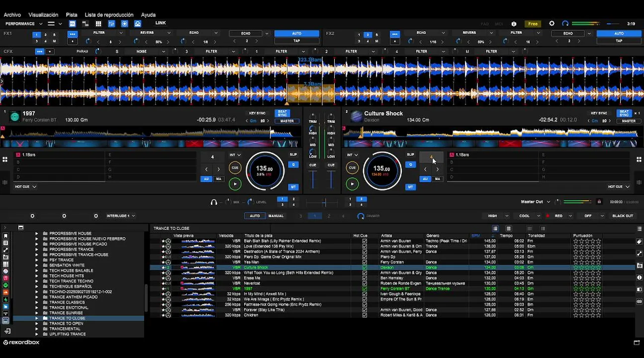Viewport: 644px width, 358px height.
Task: Open the Lista de reproducción menu
Action: [x=109, y=15]
